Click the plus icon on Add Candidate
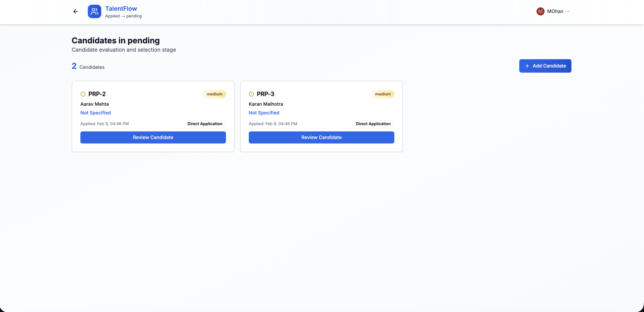 point(528,66)
